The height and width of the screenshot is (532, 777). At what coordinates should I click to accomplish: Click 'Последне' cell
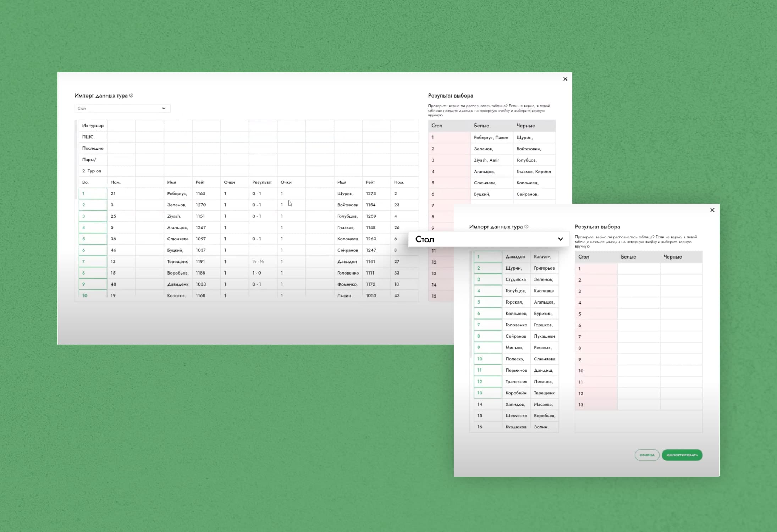(93, 148)
